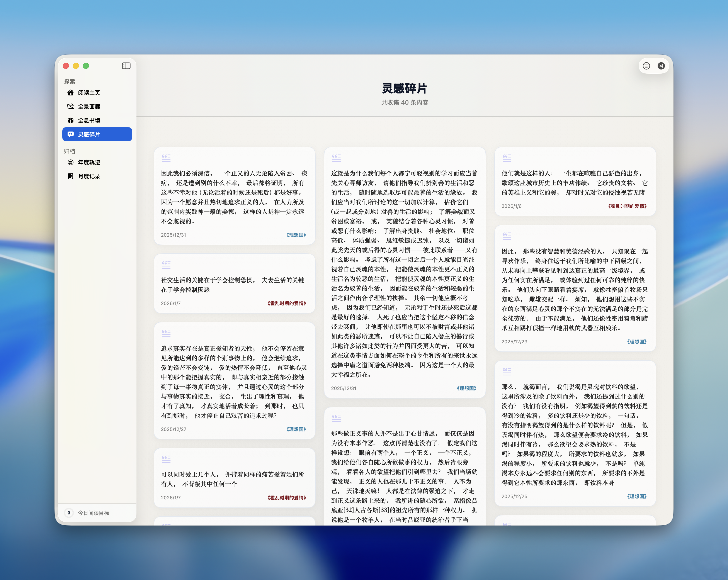
Task: Click the date 2025/12/25
Action: (514, 496)
